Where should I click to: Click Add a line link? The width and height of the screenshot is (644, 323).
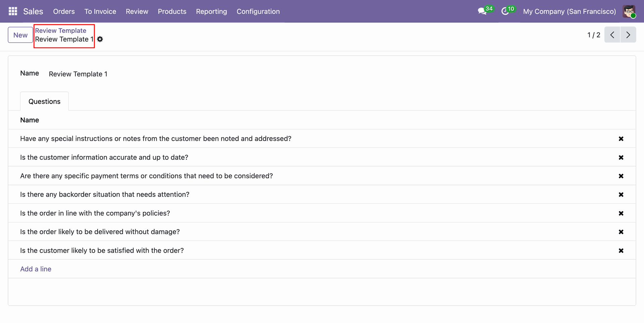tap(36, 269)
